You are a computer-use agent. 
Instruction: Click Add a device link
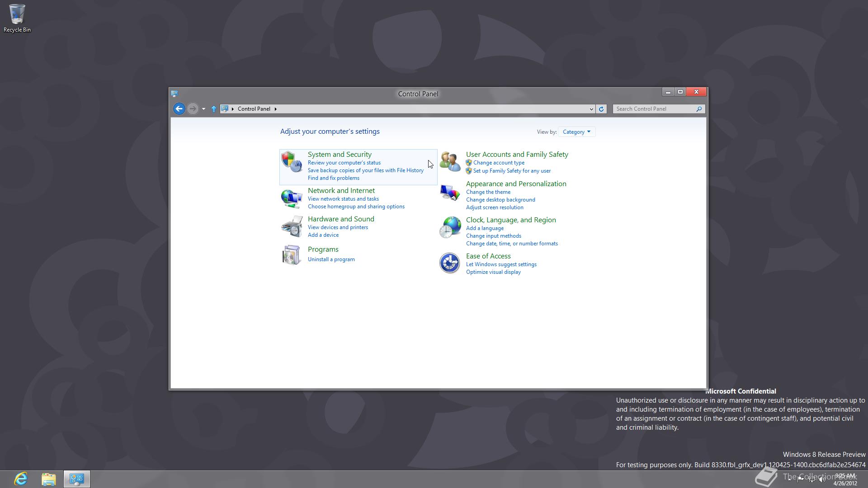point(323,235)
